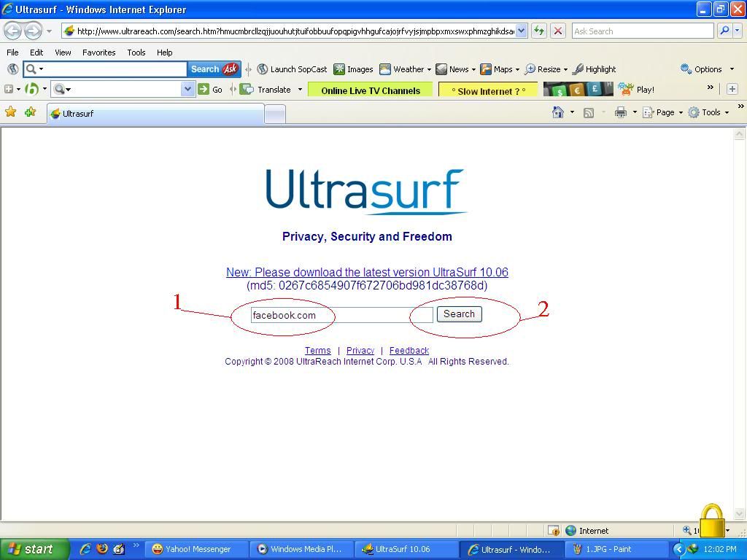Click the Maps toolbar icon
The height and width of the screenshot is (560, 747).
pos(485,69)
